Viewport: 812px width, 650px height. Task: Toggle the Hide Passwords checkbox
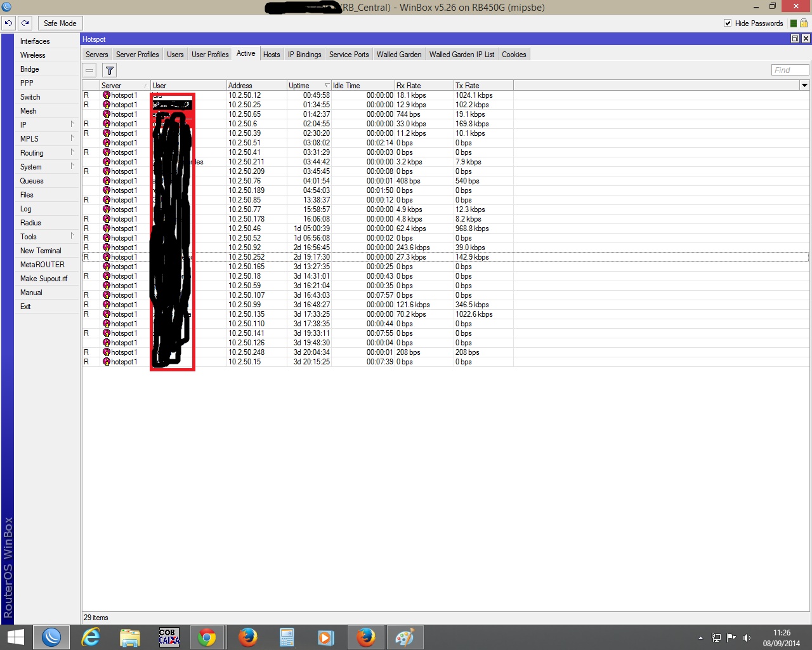pyautogui.click(x=728, y=23)
